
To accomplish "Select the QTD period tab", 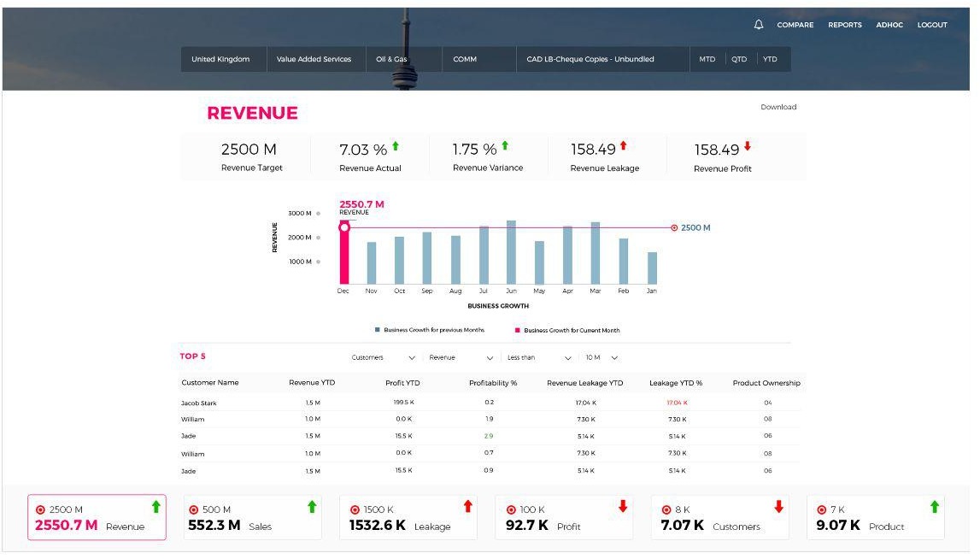I will (739, 59).
